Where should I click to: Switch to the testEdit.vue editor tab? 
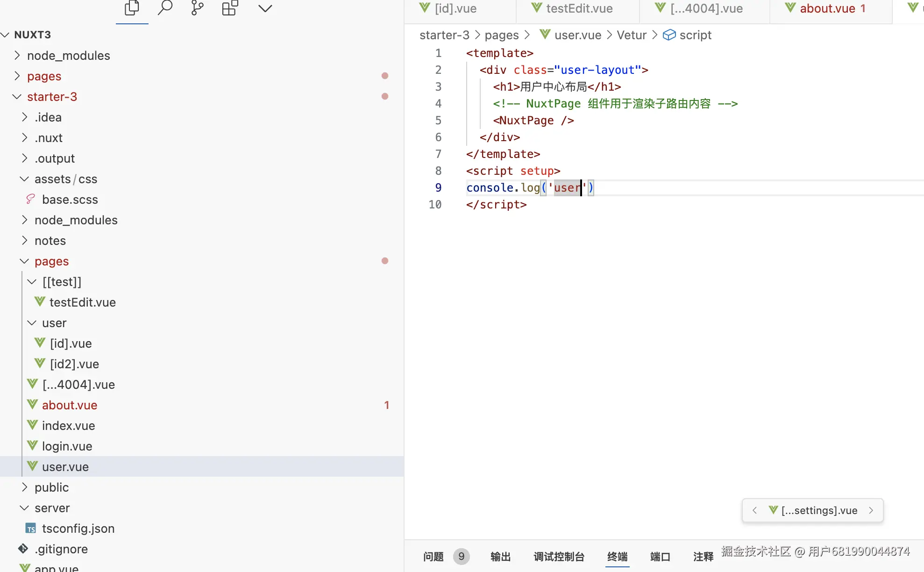point(579,8)
